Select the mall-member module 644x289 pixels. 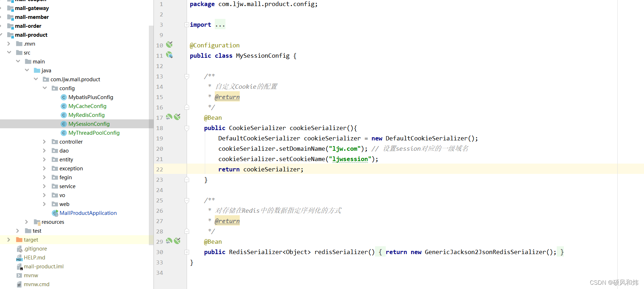pyautogui.click(x=32, y=17)
